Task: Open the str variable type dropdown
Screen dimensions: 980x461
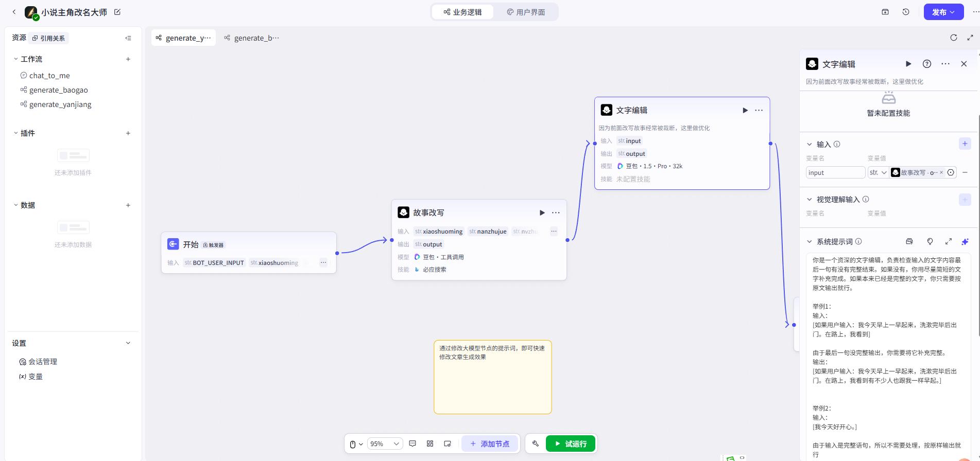Action: (878, 172)
